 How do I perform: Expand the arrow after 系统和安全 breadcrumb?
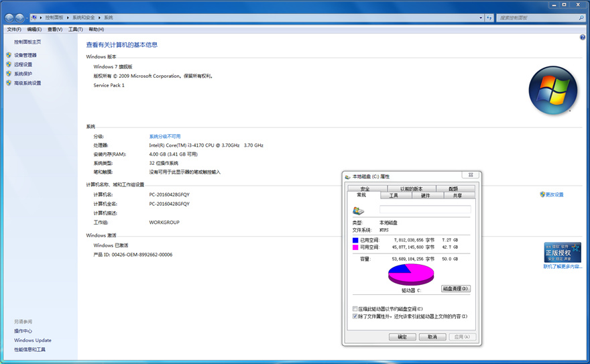point(99,17)
